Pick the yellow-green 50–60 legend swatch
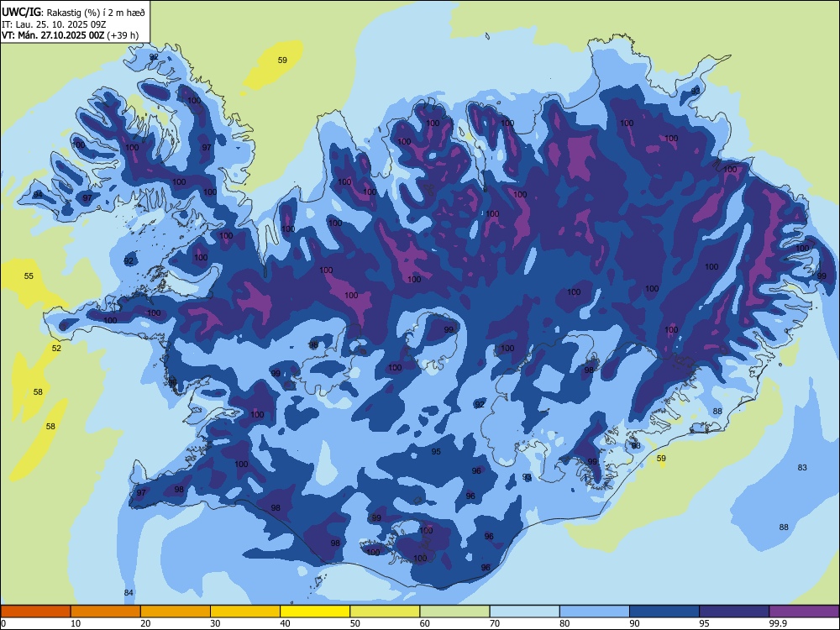The width and height of the screenshot is (840, 630). click(x=386, y=612)
